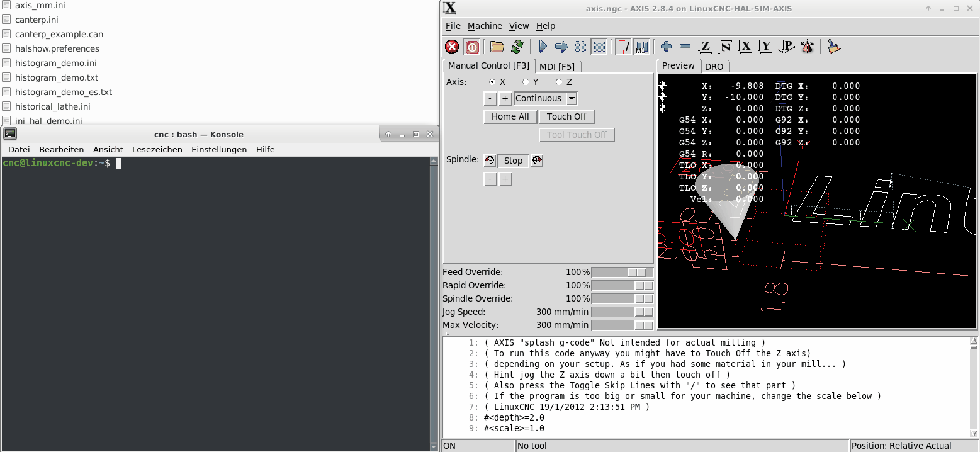This screenshot has width=980, height=452.
Task: Open Datei menu in Konsole
Action: (x=19, y=149)
